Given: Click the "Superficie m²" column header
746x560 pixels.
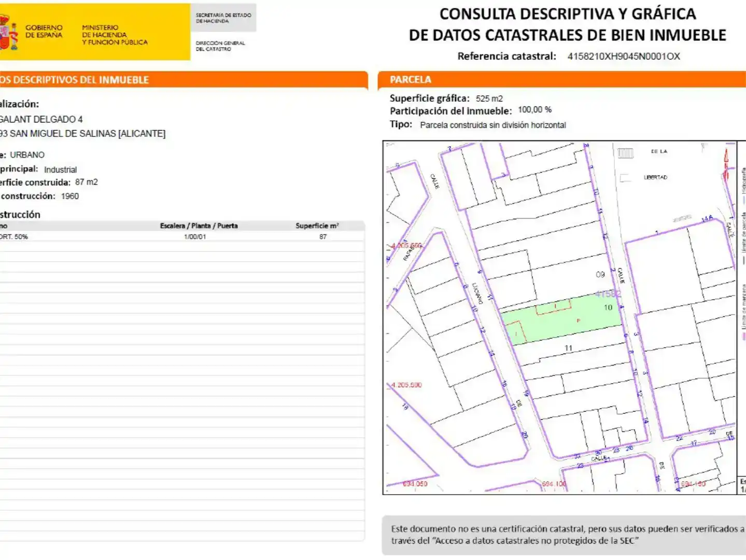Looking at the screenshot, I should tap(317, 226).
